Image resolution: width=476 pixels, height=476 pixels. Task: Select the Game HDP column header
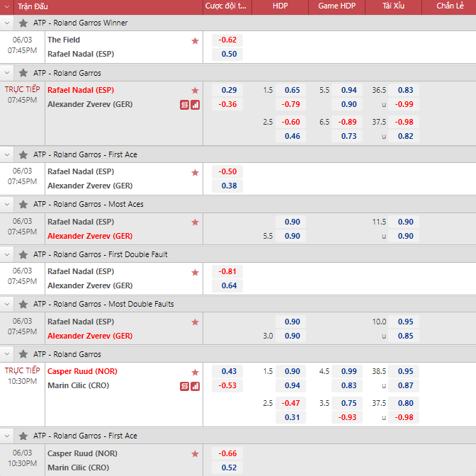click(x=336, y=6)
